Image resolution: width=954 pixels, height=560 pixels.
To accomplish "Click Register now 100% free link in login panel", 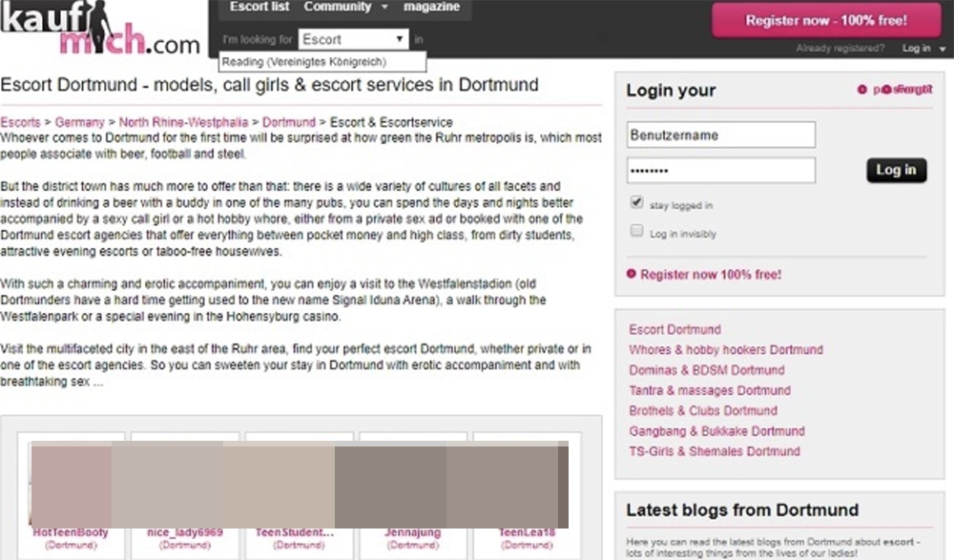I will (x=711, y=275).
